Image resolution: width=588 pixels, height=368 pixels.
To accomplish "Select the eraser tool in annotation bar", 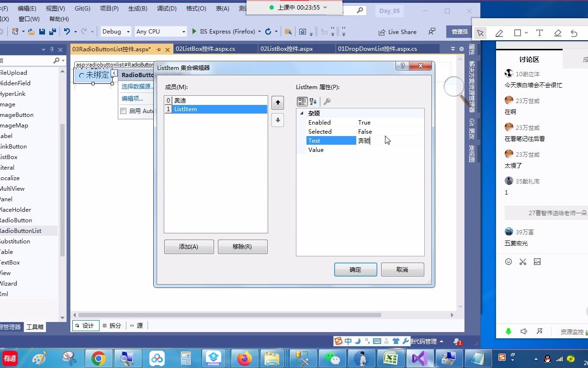I will pos(557,33).
